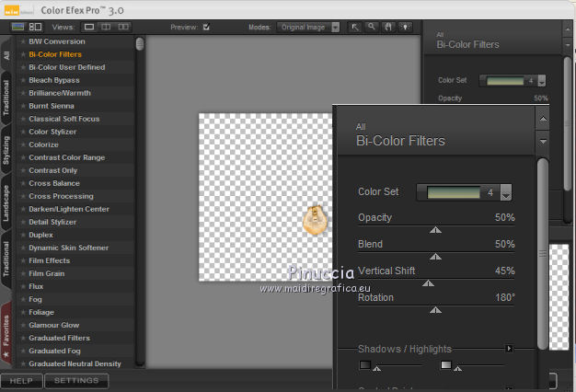Toggle favorite star for Bleach Bypass
The image size is (576, 392).
click(23, 80)
